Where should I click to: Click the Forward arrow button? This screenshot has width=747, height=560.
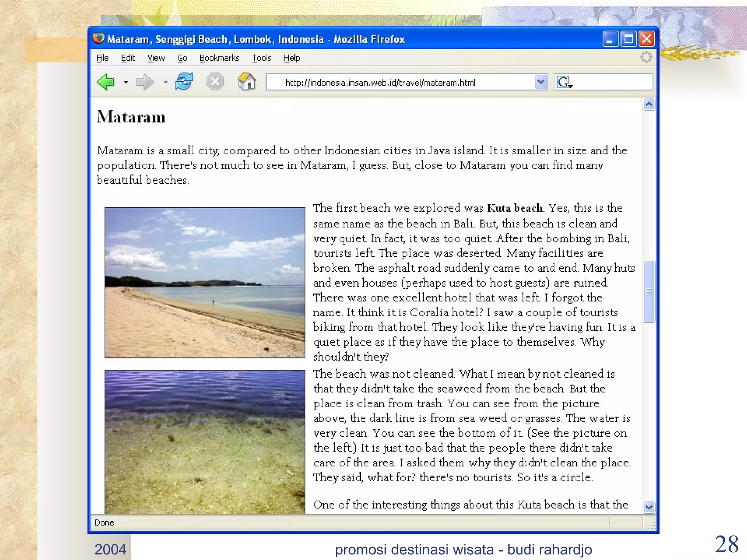coord(144,82)
